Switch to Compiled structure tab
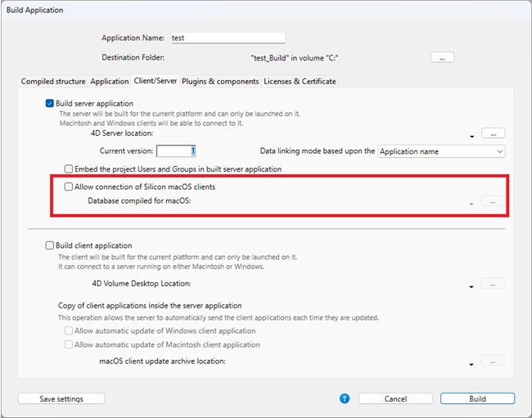The image size is (532, 418). coord(52,82)
